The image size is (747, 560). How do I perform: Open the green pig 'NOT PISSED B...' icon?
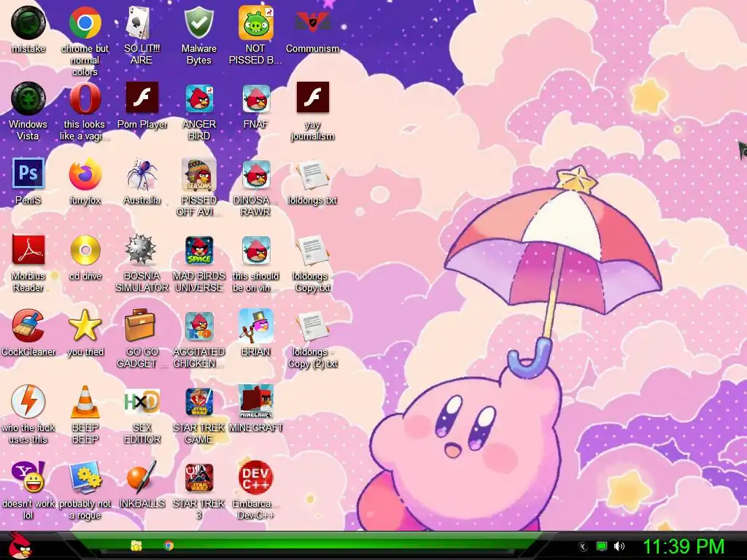tap(256, 23)
